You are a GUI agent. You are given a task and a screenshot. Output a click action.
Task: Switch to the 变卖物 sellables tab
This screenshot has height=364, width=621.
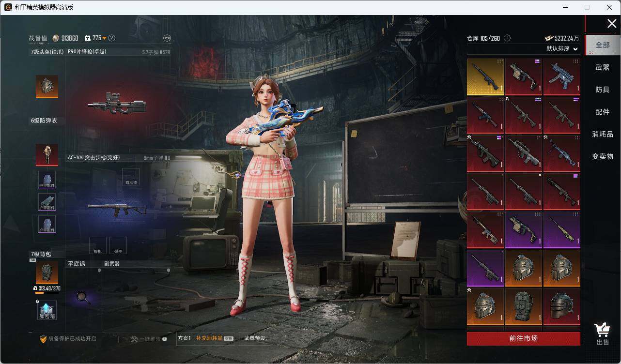(602, 156)
